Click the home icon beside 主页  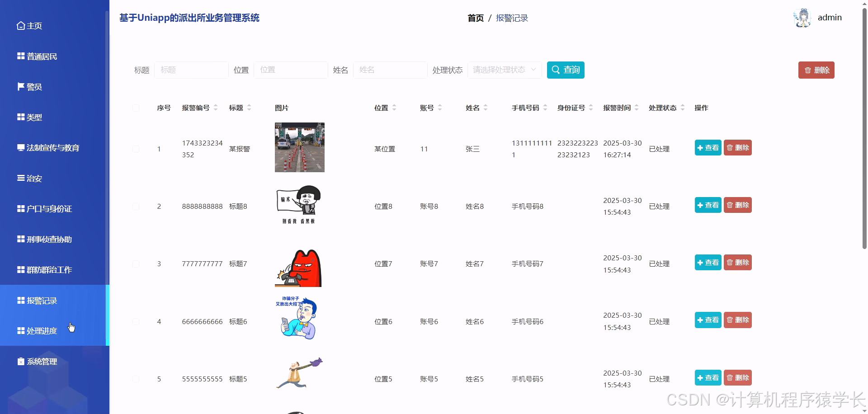tap(20, 26)
